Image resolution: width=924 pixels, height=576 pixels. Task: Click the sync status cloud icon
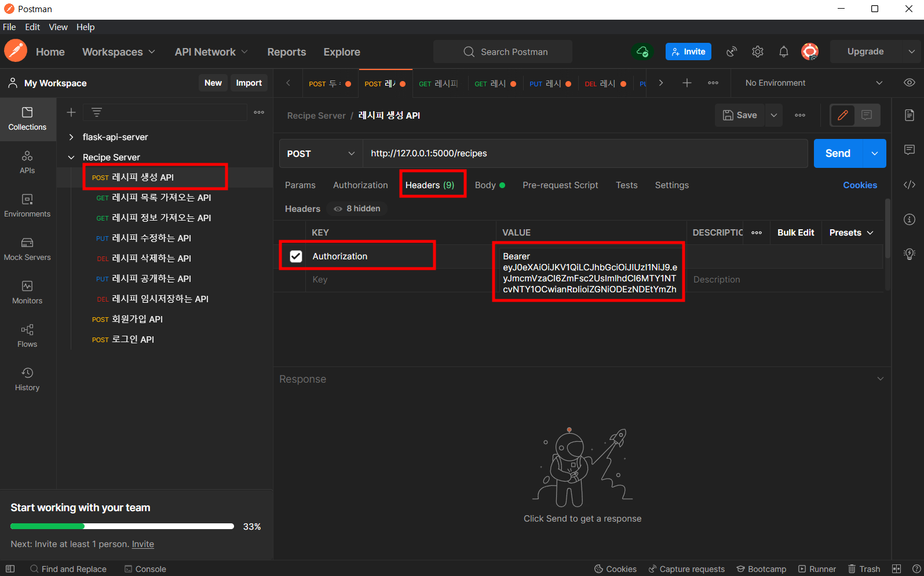point(642,52)
